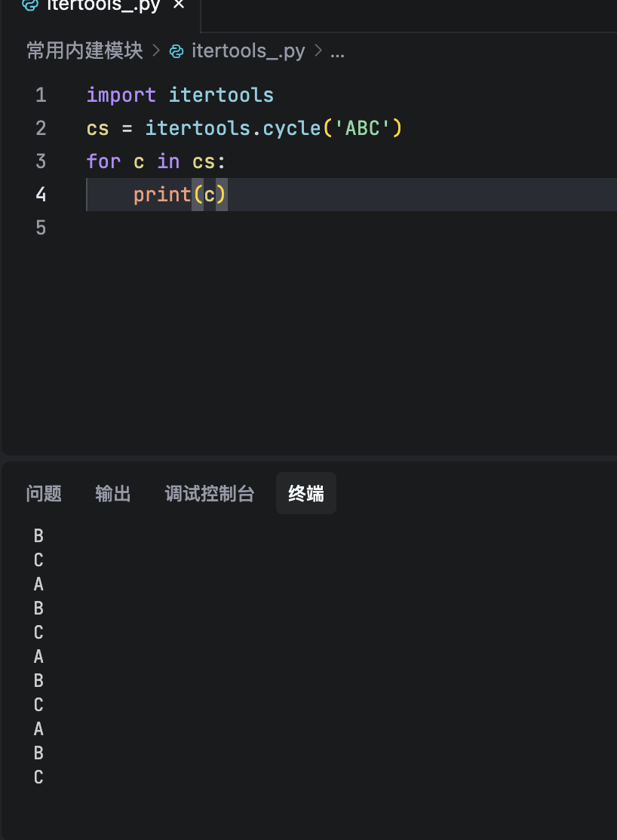Select the variable cs on line 3
Image resolution: width=617 pixels, height=840 pixels.
(204, 161)
